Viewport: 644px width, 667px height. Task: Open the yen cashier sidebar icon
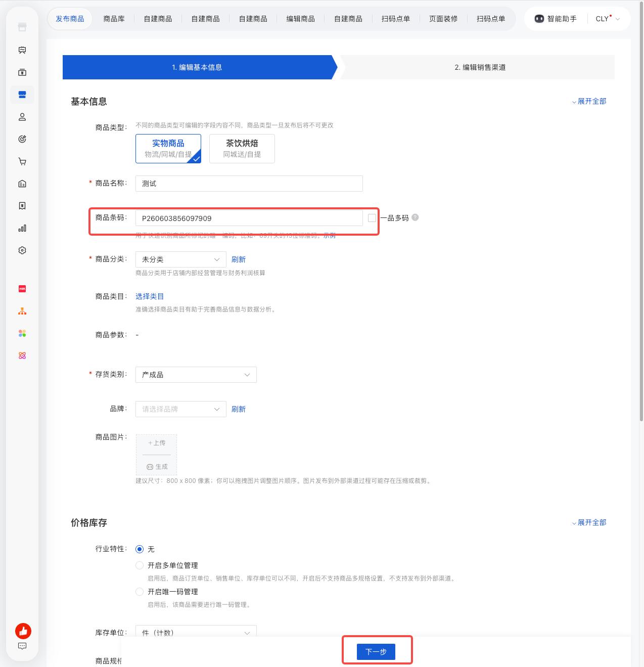22,72
